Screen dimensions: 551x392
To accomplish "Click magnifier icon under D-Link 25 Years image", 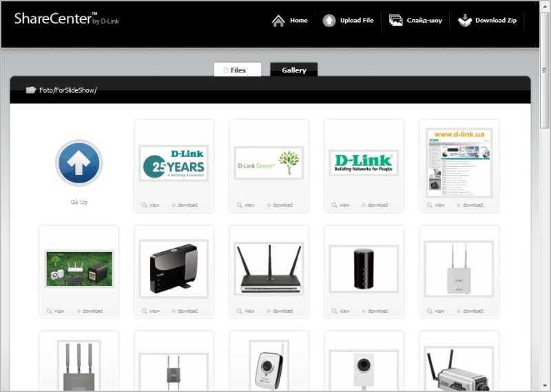I will [x=145, y=205].
